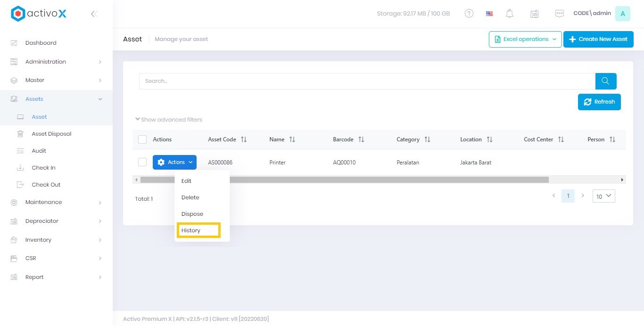Click the calendar icon in top bar
Screen dimensions: 644x327
coord(535,14)
